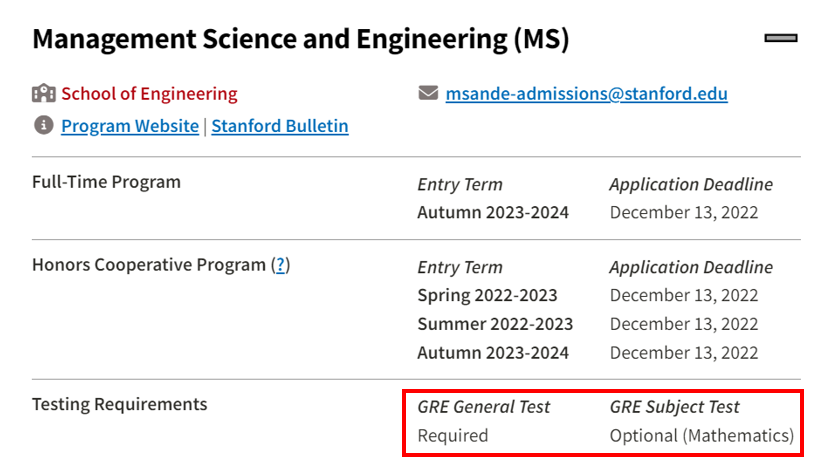Click Autumn 2023-2024 under Honors Cooperative Program

click(x=493, y=353)
